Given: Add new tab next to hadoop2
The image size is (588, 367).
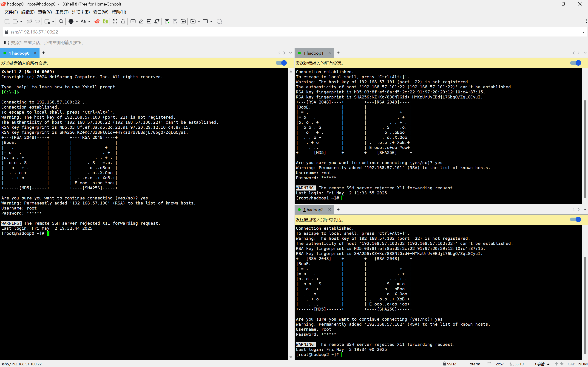Looking at the screenshot, I should point(338,210).
